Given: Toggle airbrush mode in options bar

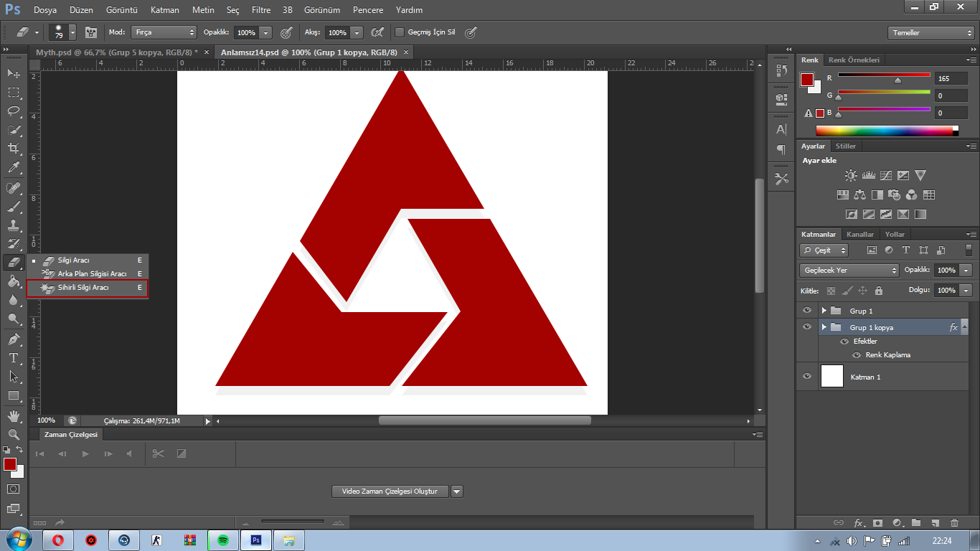Looking at the screenshot, I should point(377,32).
